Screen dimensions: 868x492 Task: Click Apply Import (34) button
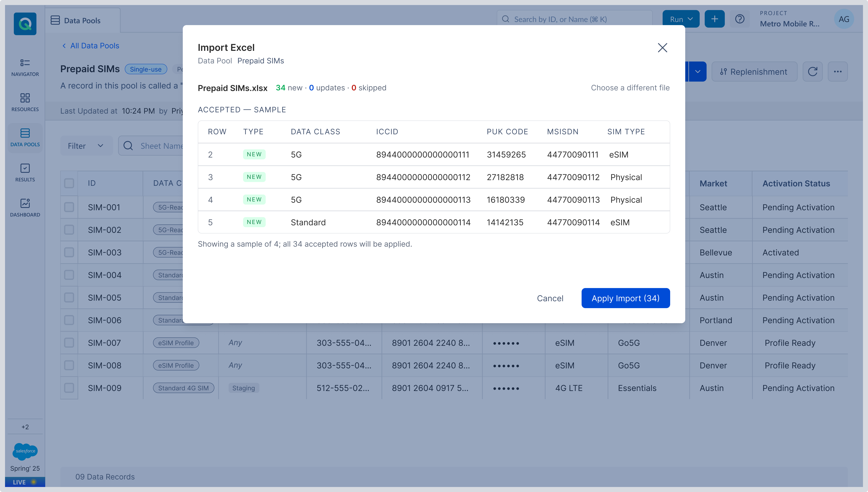pos(626,298)
